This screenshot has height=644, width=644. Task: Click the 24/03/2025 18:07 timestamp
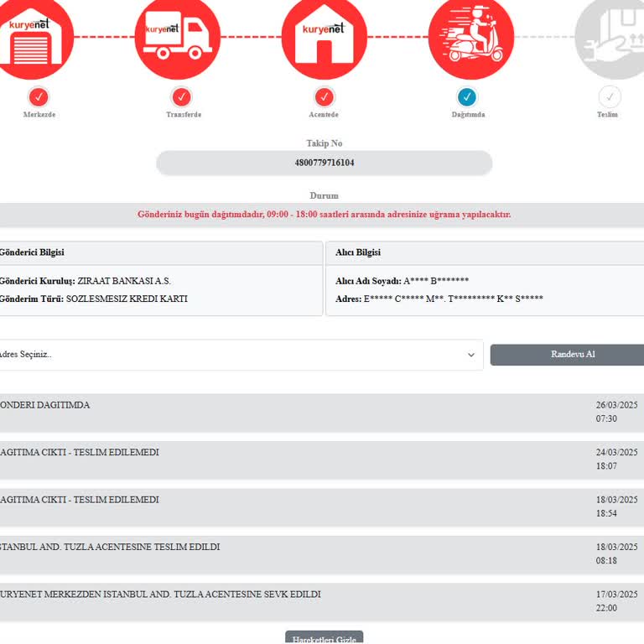click(616, 459)
